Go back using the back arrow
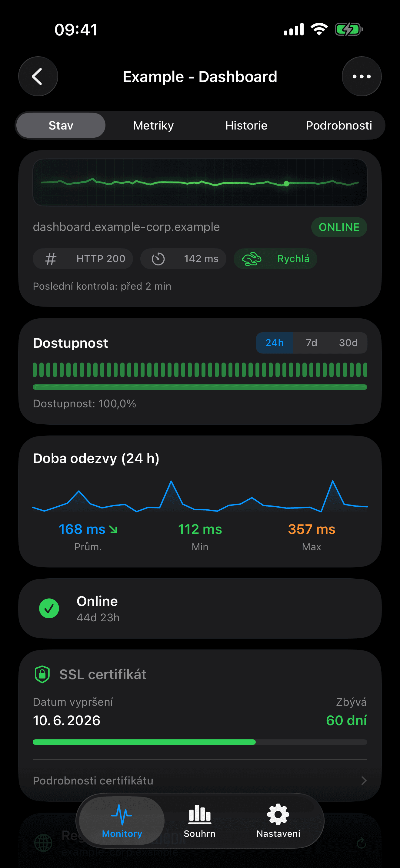Viewport: 400px width, 868px height. click(x=38, y=76)
